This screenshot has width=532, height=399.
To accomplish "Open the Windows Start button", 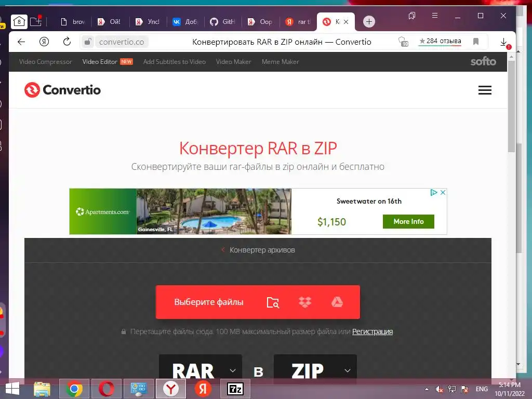I will coord(12,389).
